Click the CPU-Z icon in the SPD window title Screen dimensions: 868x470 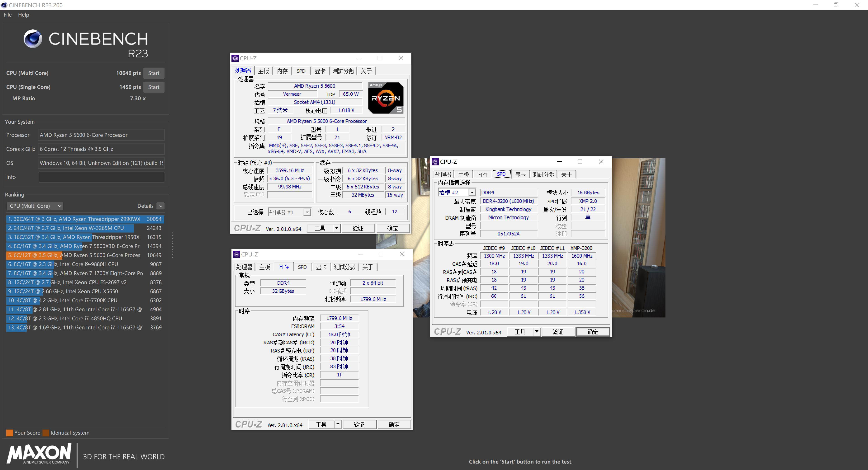[x=435, y=162]
